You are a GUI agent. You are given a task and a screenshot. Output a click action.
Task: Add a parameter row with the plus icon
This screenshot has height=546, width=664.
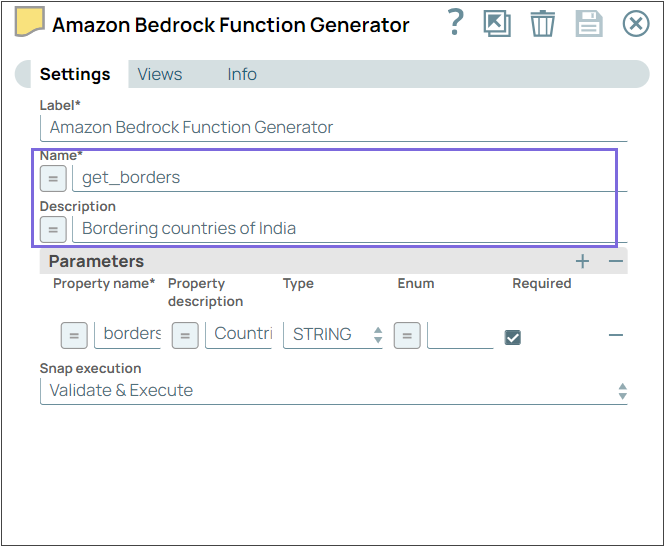(x=582, y=261)
